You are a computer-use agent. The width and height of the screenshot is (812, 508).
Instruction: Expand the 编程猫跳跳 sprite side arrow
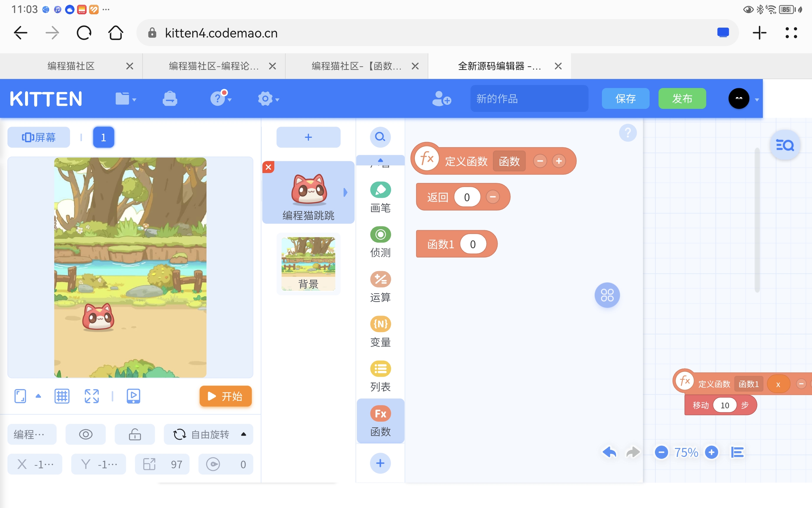pos(346,192)
